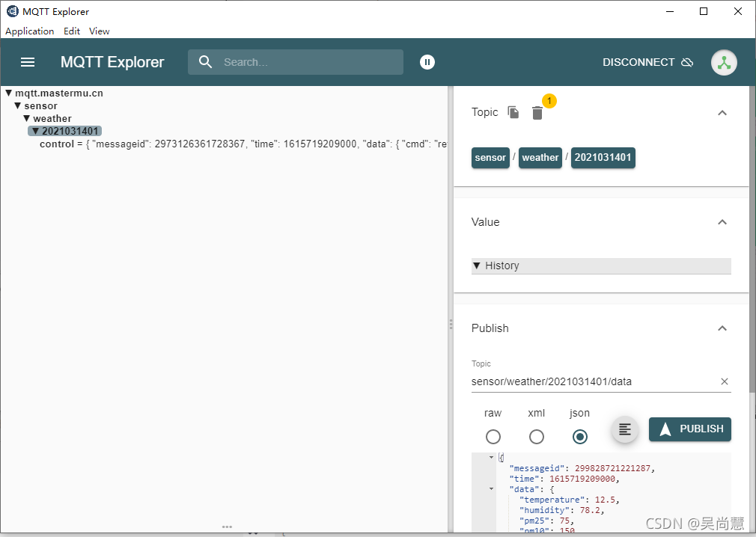This screenshot has width=756, height=537.
Task: Click the panel splitter drag handle
Action: click(451, 324)
